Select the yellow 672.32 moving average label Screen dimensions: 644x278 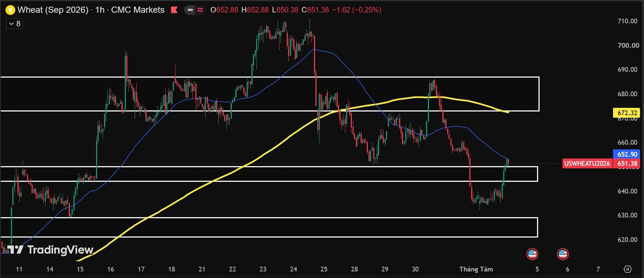pyautogui.click(x=627, y=113)
